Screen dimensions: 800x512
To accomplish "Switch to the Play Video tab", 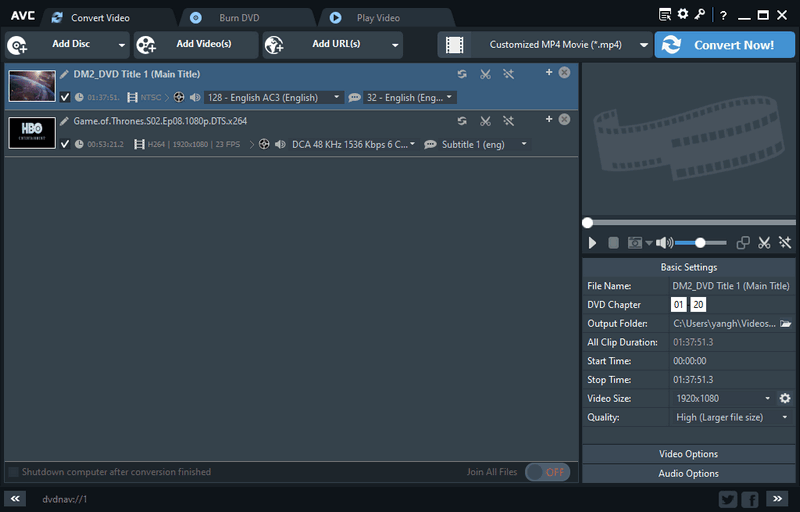I will pyautogui.click(x=379, y=18).
